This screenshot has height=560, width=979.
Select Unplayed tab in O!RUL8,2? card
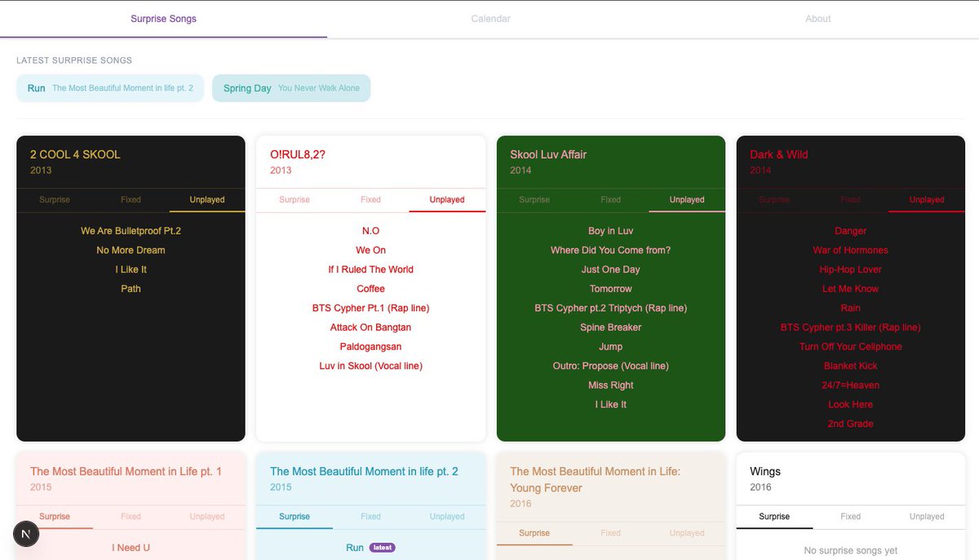click(x=447, y=200)
